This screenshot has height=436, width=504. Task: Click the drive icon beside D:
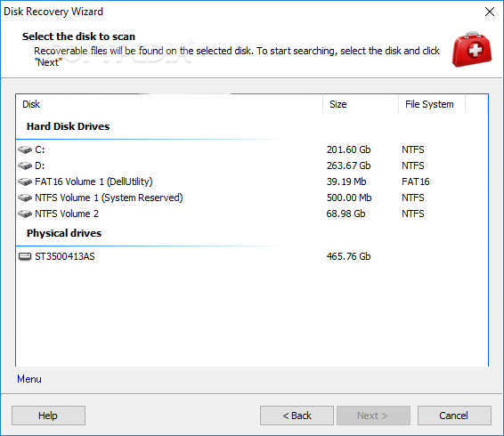[x=25, y=166]
